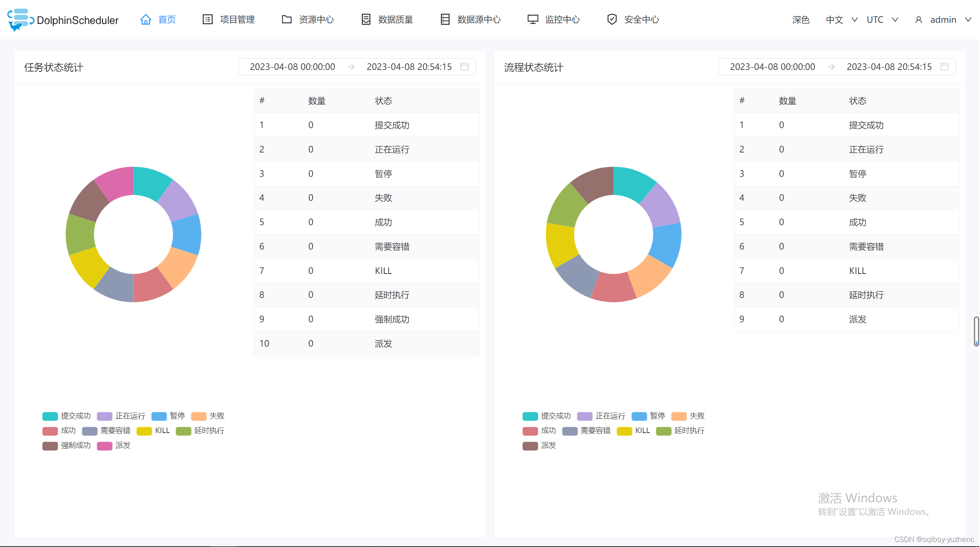Image resolution: width=980 pixels, height=547 pixels.
Task: Open 资源中心 menu item
Action: 308,19
